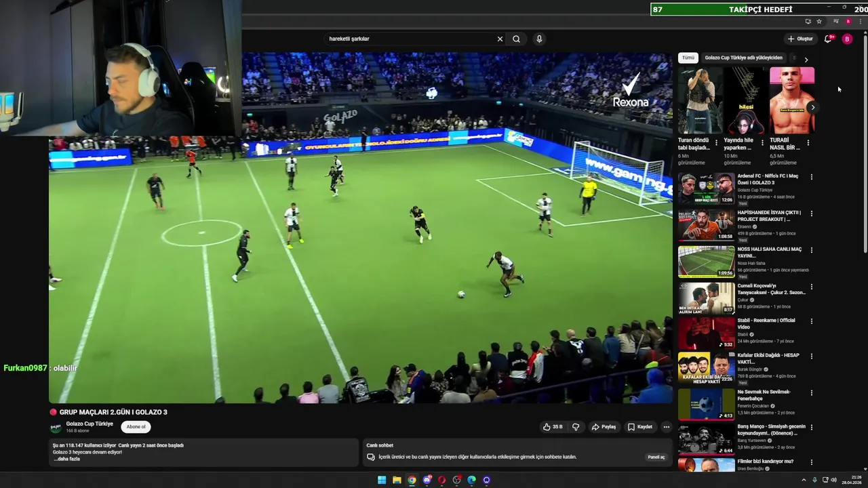Open the Chrome profile avatar in toolbar
The width and height of the screenshot is (868, 488).
pos(848,21)
